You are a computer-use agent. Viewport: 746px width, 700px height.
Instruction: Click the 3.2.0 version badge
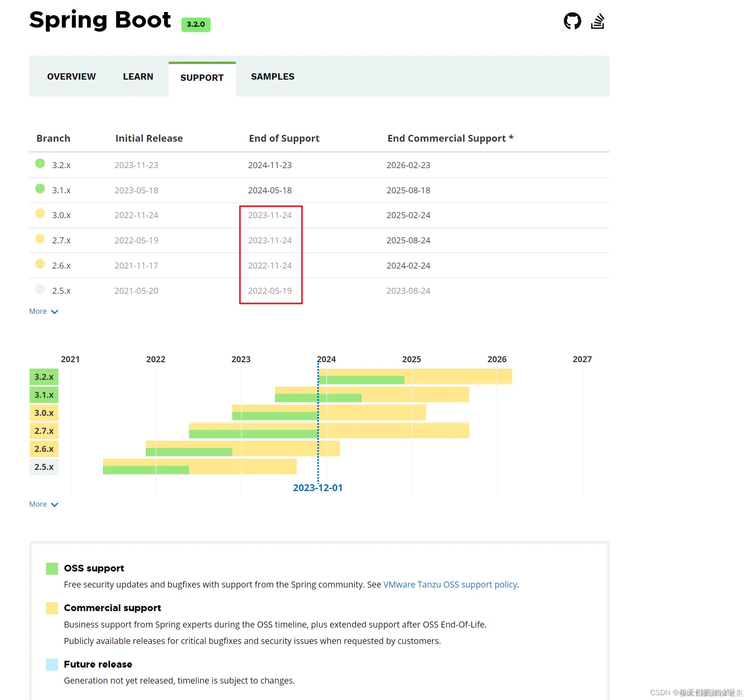tap(196, 24)
